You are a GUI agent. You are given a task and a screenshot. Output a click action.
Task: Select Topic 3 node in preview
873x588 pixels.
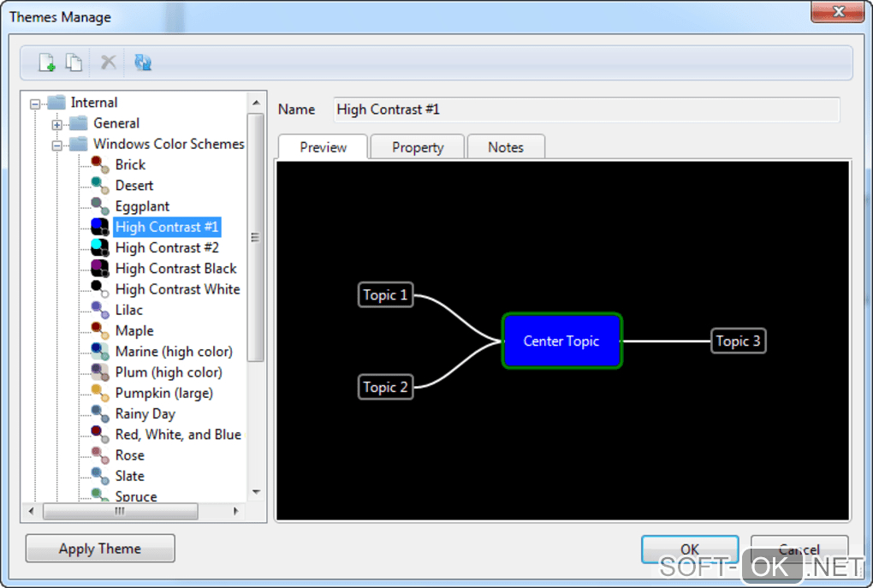(x=739, y=341)
